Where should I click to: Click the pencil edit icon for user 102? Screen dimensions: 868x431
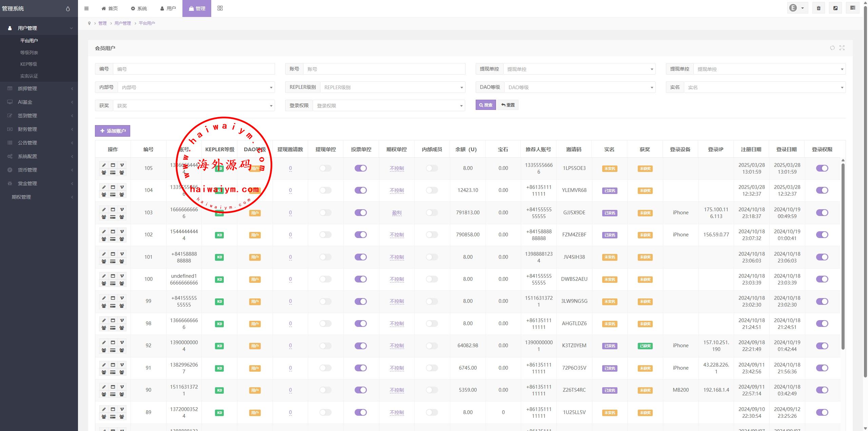[104, 232]
